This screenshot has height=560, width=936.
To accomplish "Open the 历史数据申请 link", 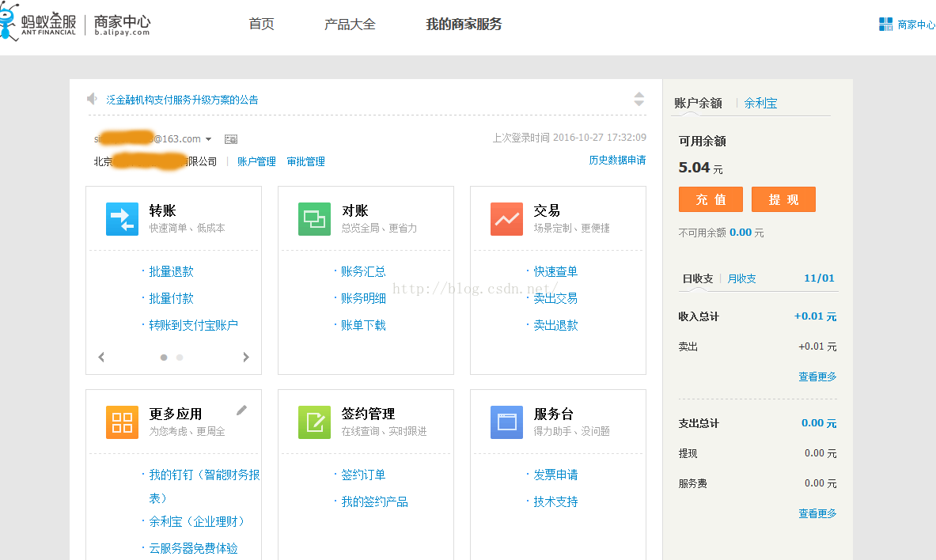I will coord(617,160).
